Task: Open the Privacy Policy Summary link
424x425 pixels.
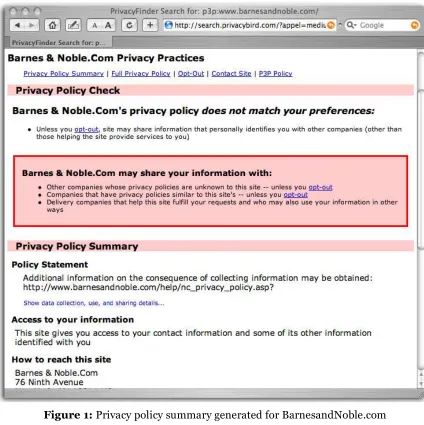Action: (64, 74)
